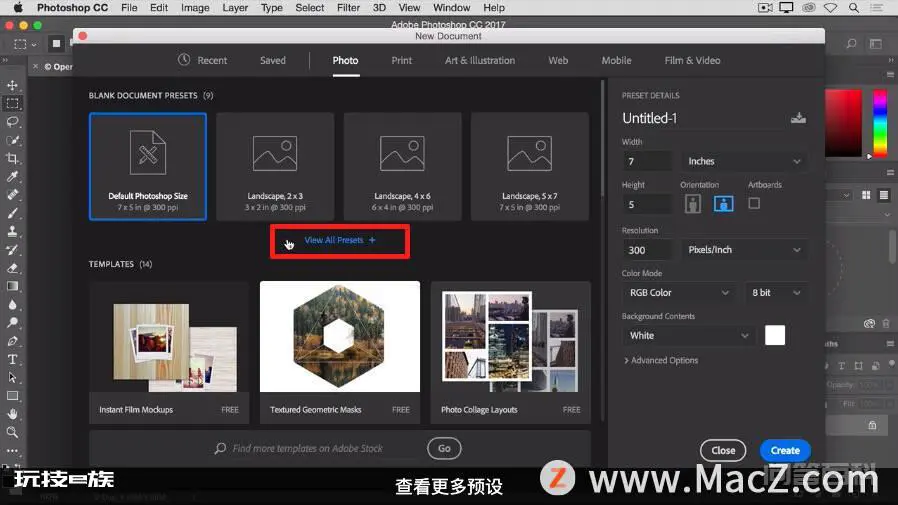Select the Landscape, 4 x 6 preset
The width and height of the screenshot is (898, 505).
[x=402, y=167]
